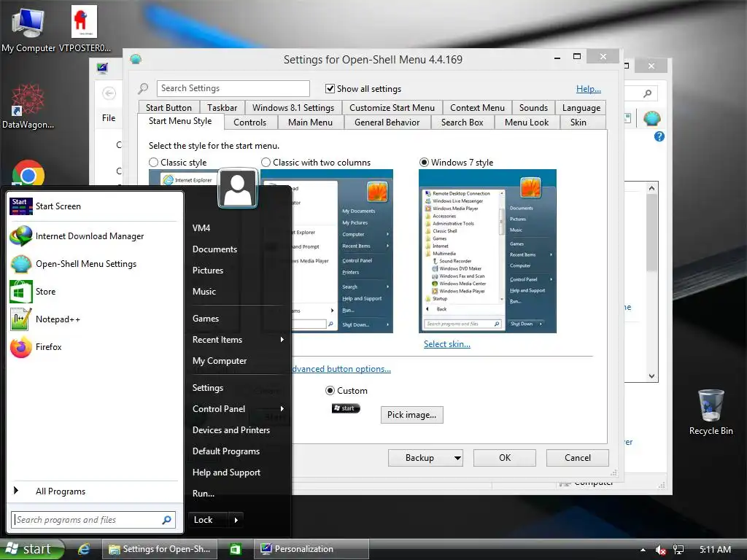Expand Recent Items submenu
The width and height of the screenshot is (747, 560).
tap(282, 340)
